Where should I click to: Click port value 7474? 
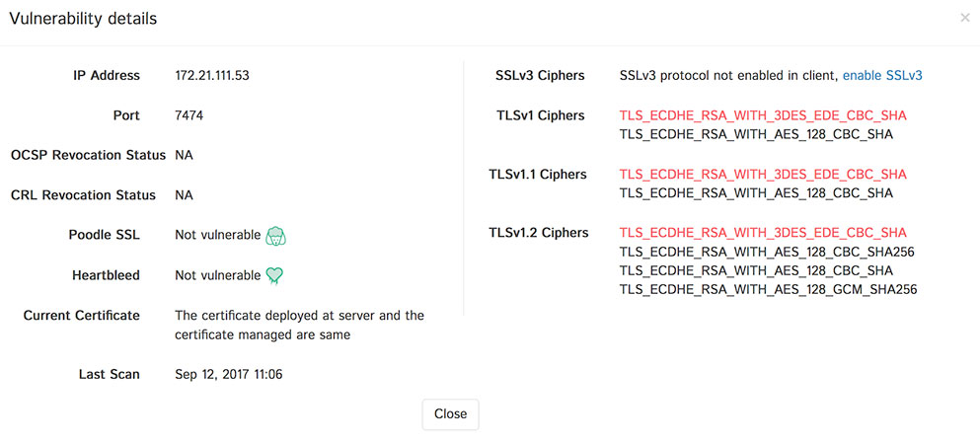(x=189, y=115)
